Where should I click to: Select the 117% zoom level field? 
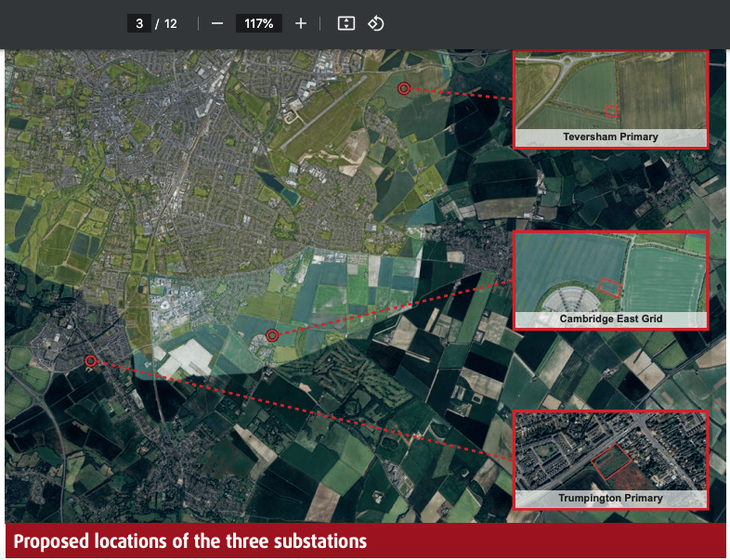pyautogui.click(x=258, y=23)
